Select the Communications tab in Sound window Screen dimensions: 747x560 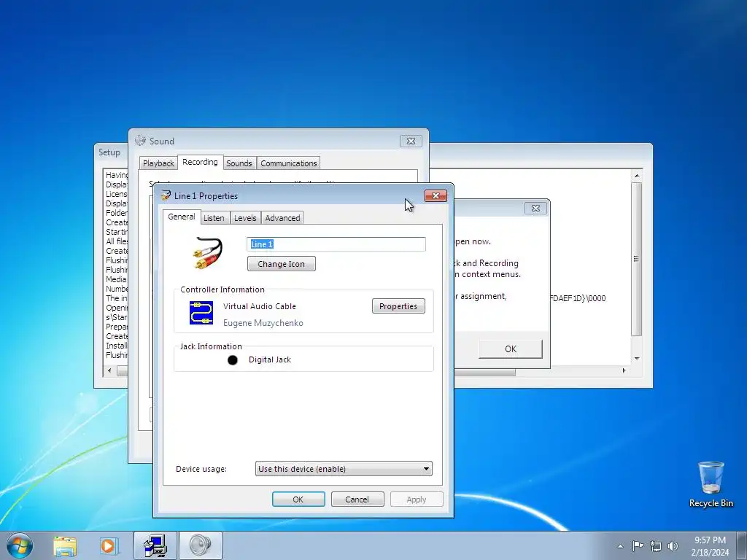pos(289,163)
